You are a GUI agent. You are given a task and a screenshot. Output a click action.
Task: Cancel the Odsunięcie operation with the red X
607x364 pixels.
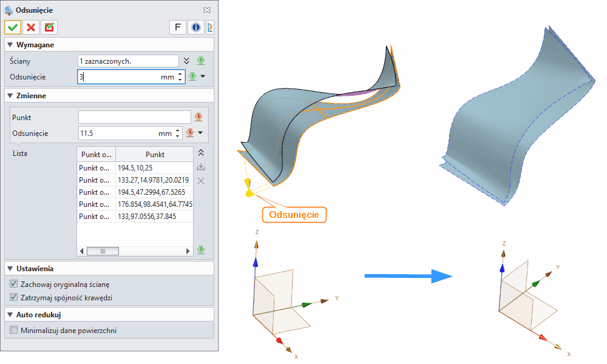click(31, 27)
